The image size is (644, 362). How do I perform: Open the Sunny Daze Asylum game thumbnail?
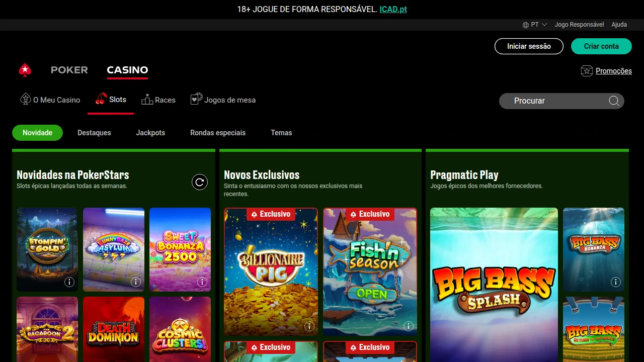pyautogui.click(x=114, y=249)
